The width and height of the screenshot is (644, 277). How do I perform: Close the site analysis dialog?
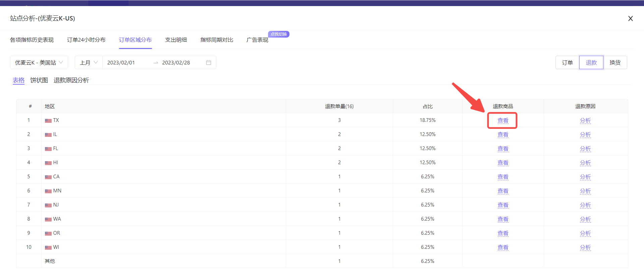pyautogui.click(x=631, y=18)
